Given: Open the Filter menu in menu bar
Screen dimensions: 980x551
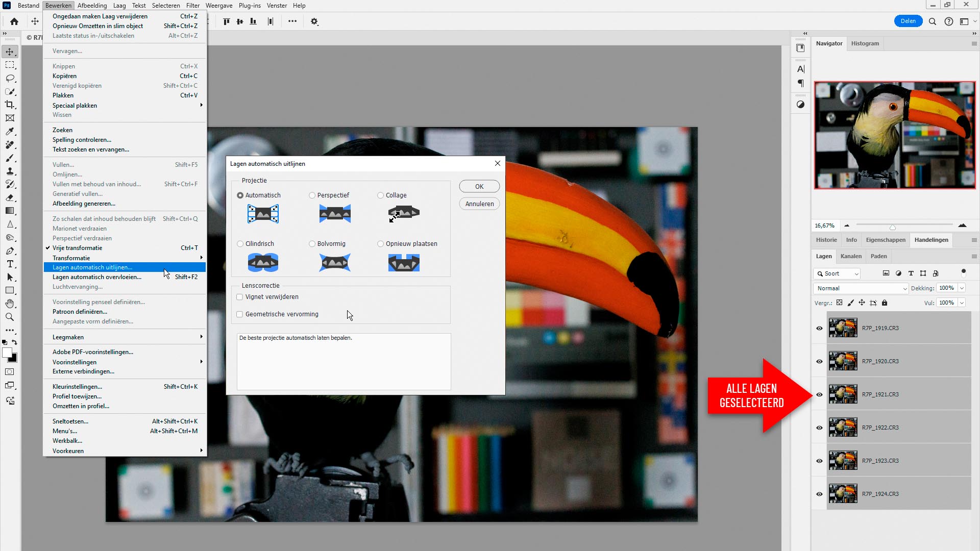Looking at the screenshot, I should click(x=192, y=6).
